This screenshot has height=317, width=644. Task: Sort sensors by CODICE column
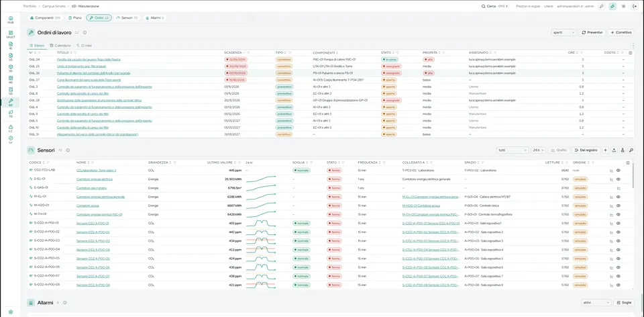coord(44,163)
